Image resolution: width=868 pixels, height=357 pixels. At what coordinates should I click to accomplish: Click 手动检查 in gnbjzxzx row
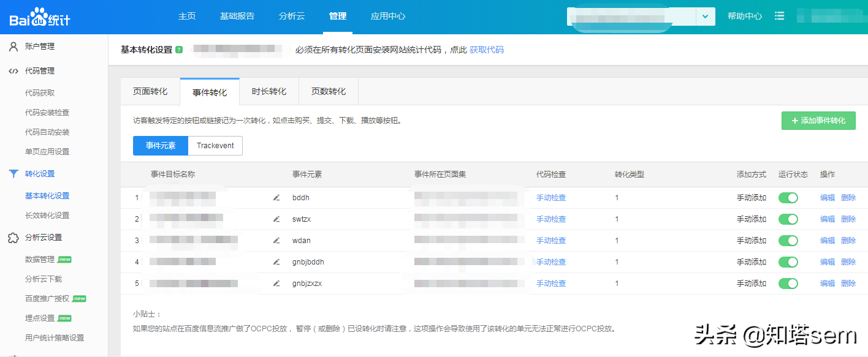tap(551, 284)
